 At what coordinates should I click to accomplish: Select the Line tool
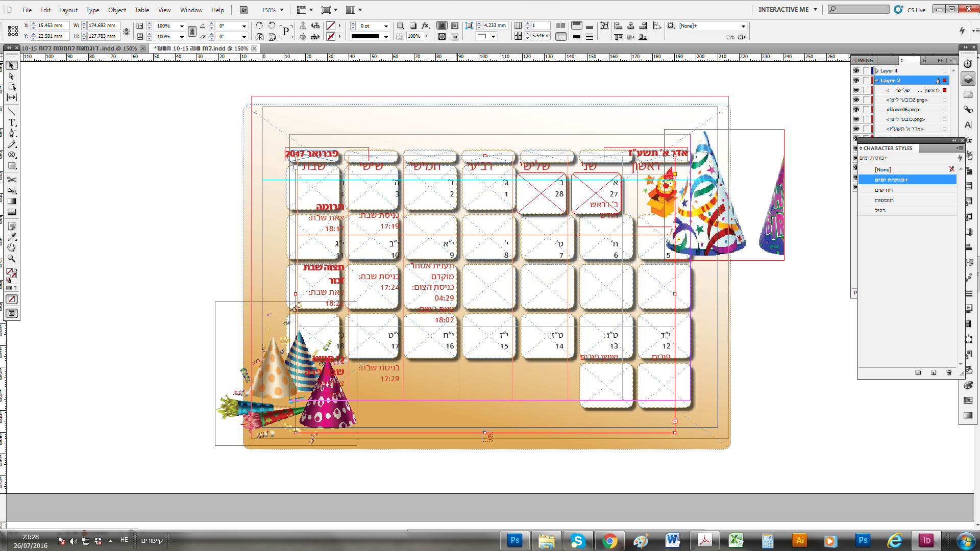12,112
